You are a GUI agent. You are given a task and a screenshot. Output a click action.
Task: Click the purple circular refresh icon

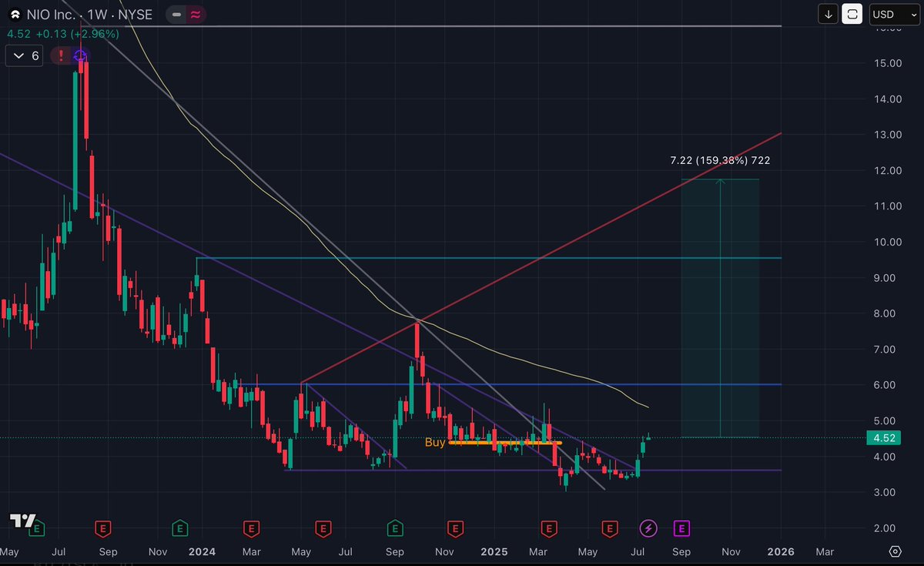click(80, 55)
